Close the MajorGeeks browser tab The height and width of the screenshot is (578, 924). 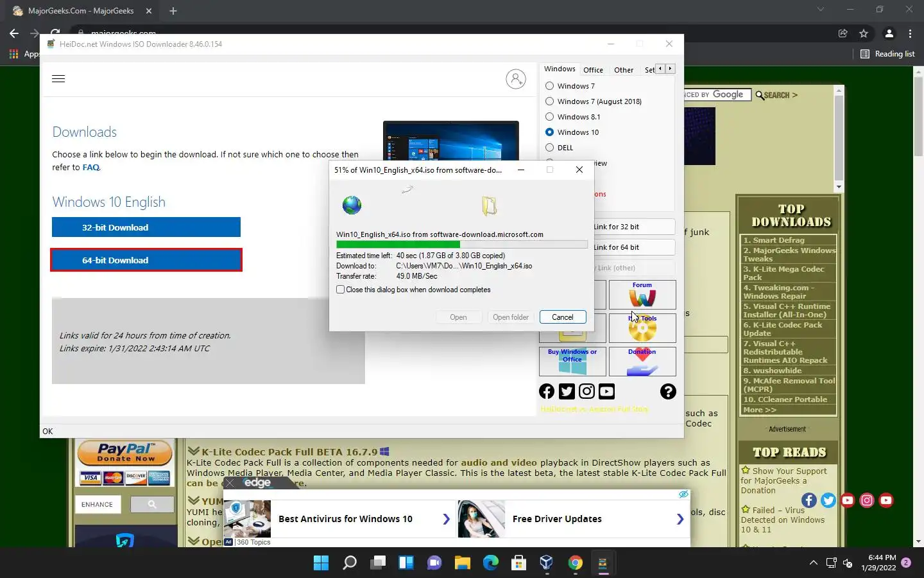click(149, 11)
